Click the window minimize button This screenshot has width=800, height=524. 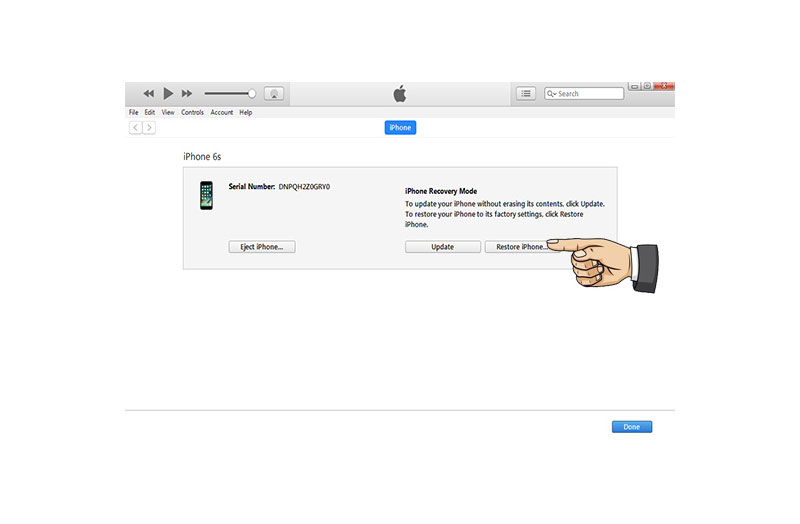[634, 86]
